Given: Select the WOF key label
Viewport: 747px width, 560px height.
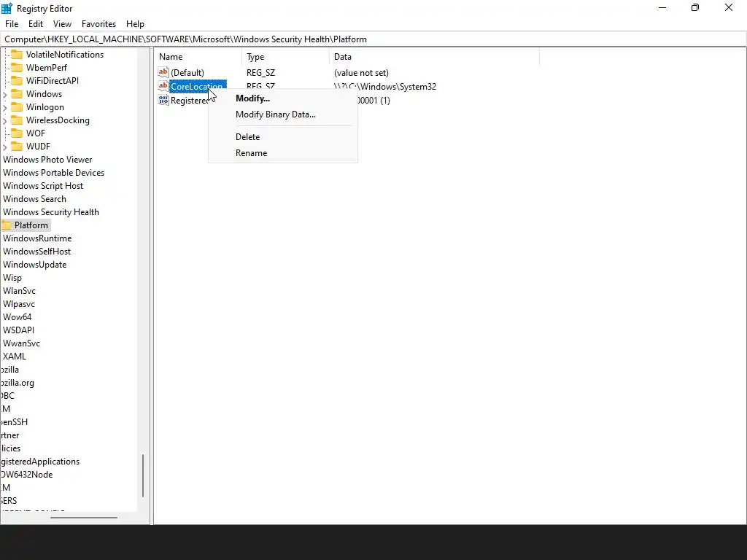Looking at the screenshot, I should (x=36, y=133).
